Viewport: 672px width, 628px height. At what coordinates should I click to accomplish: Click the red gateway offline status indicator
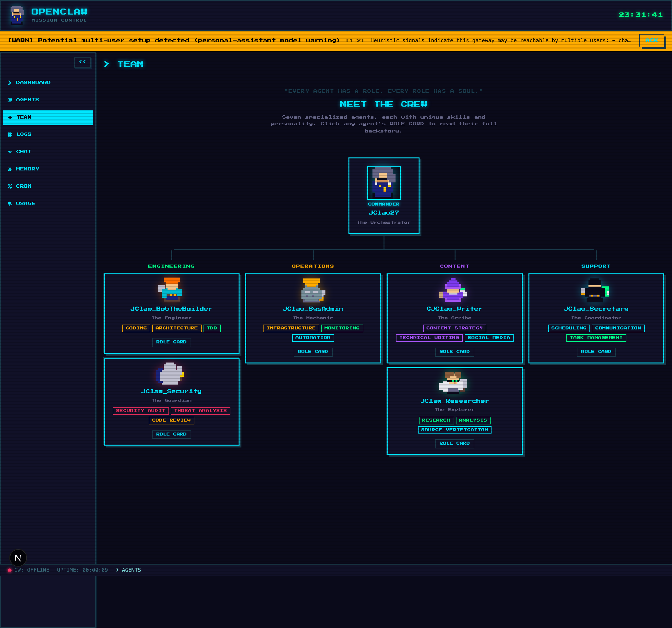point(9,570)
